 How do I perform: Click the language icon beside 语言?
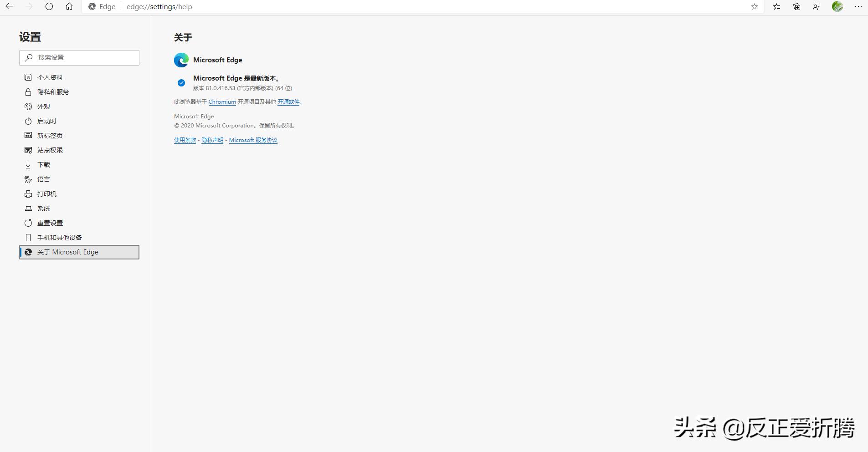tap(28, 179)
